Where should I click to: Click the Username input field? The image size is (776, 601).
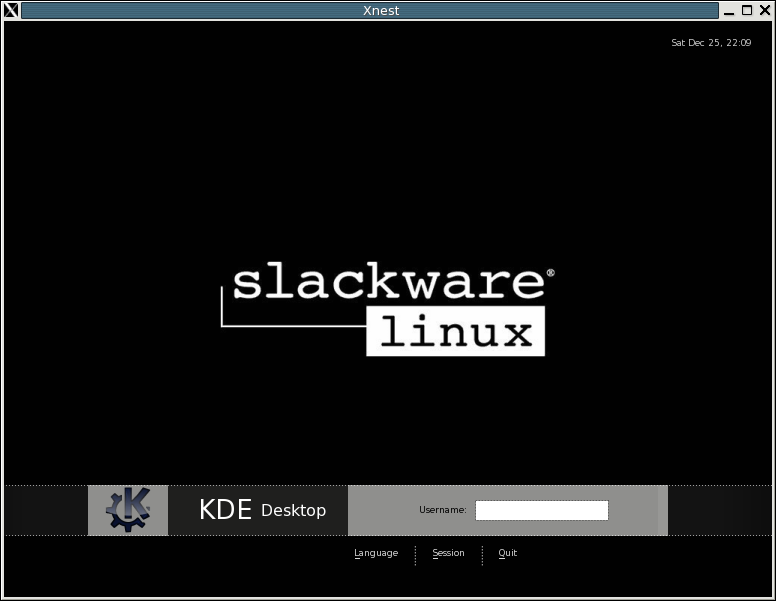(x=541, y=510)
